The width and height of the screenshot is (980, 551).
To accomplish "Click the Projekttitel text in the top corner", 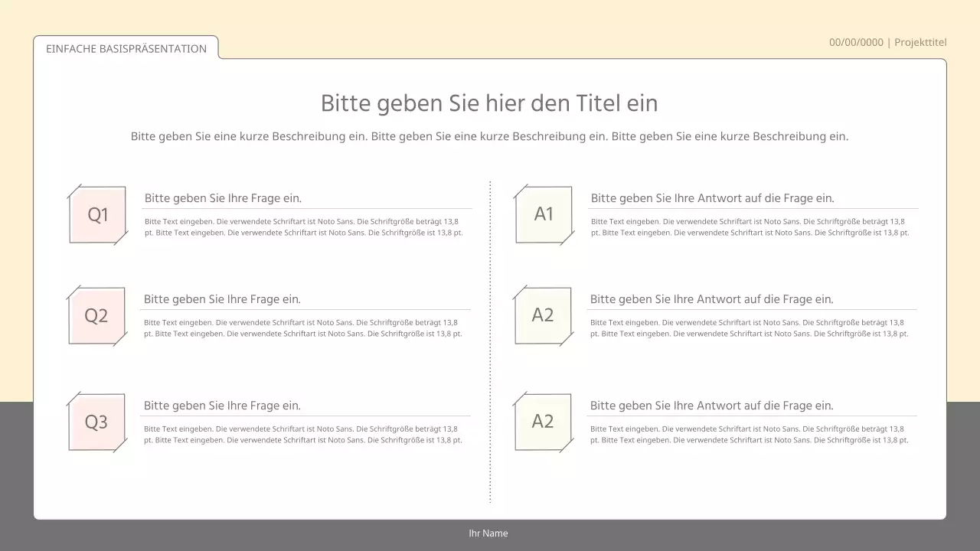I will pos(920,42).
